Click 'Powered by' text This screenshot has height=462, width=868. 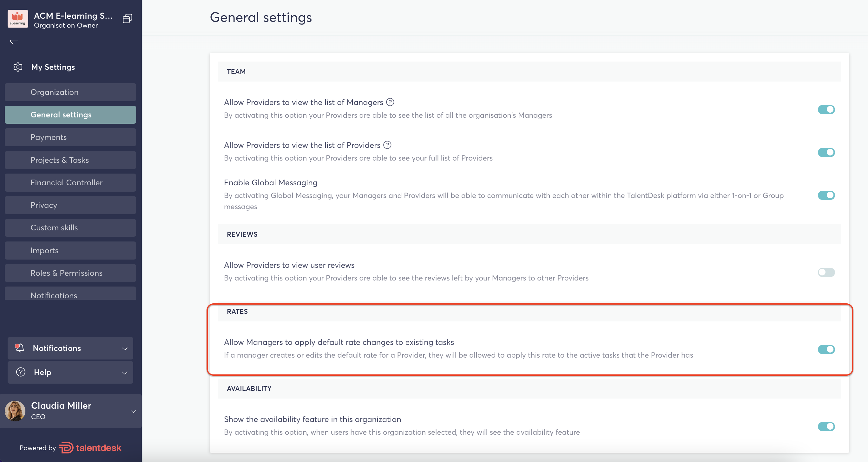point(37,448)
